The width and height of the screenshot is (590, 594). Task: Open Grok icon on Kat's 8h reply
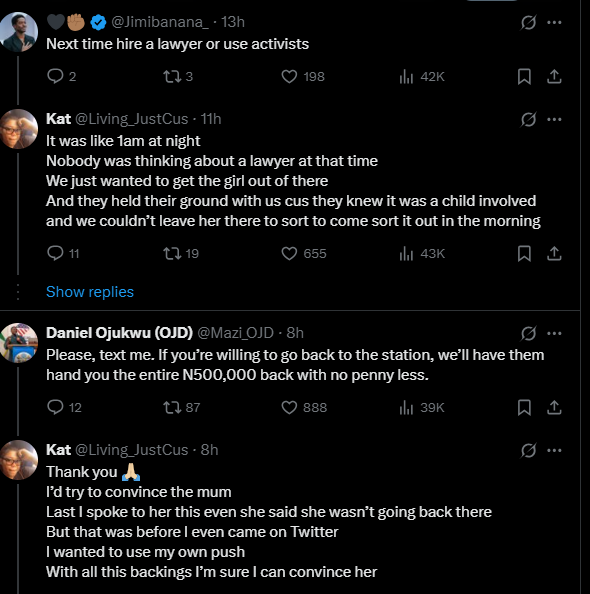pos(528,450)
